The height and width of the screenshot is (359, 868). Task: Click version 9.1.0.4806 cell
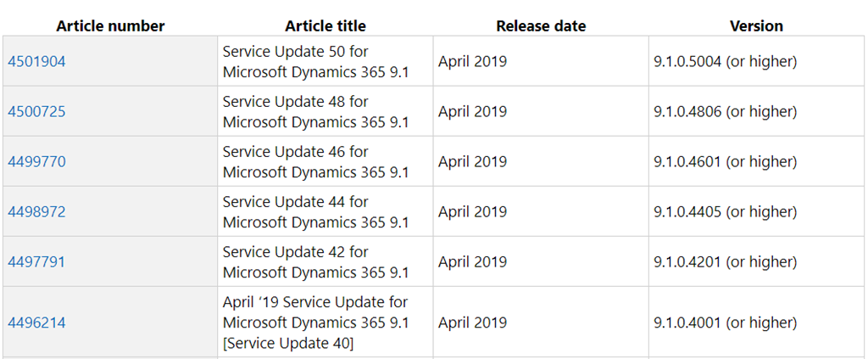tap(756, 111)
